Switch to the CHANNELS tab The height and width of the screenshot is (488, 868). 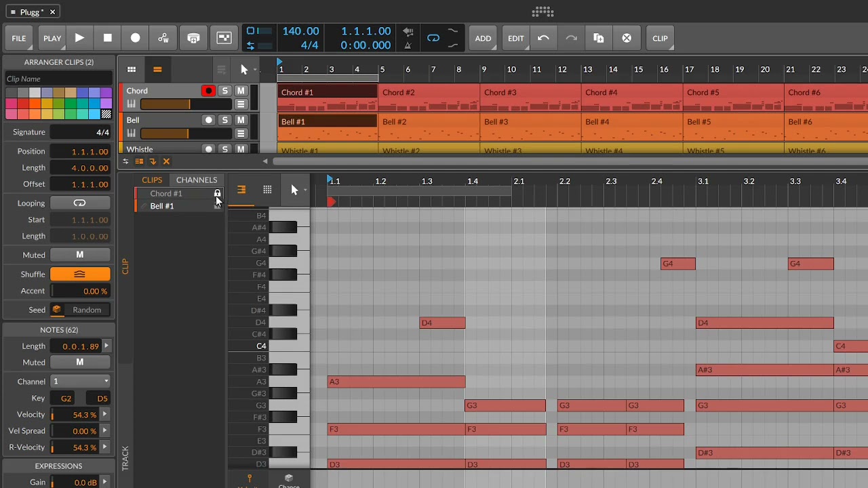pyautogui.click(x=197, y=180)
